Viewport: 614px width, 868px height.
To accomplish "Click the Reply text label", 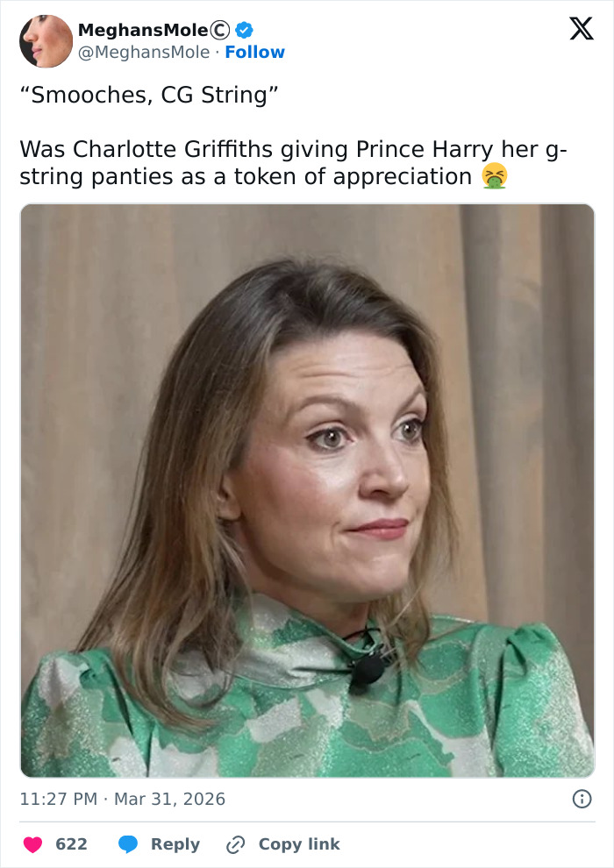I will pyautogui.click(x=175, y=844).
